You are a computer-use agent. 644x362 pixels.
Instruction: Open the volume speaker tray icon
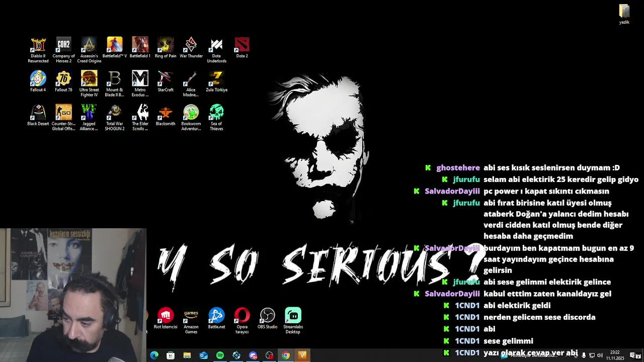600,355
